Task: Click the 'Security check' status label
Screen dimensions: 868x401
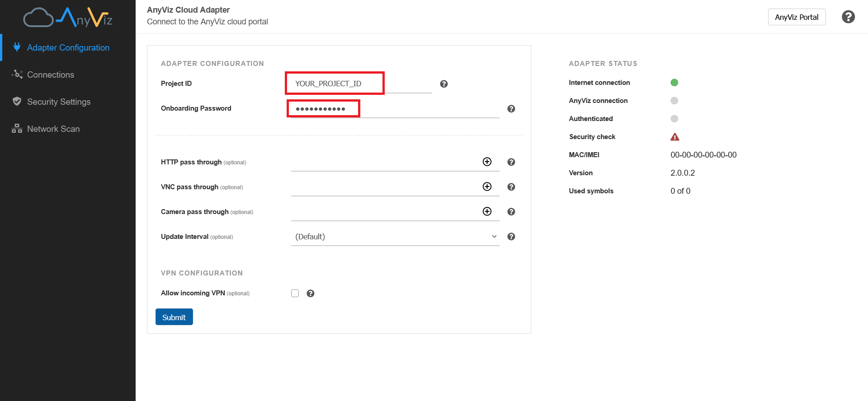Action: [x=592, y=137]
